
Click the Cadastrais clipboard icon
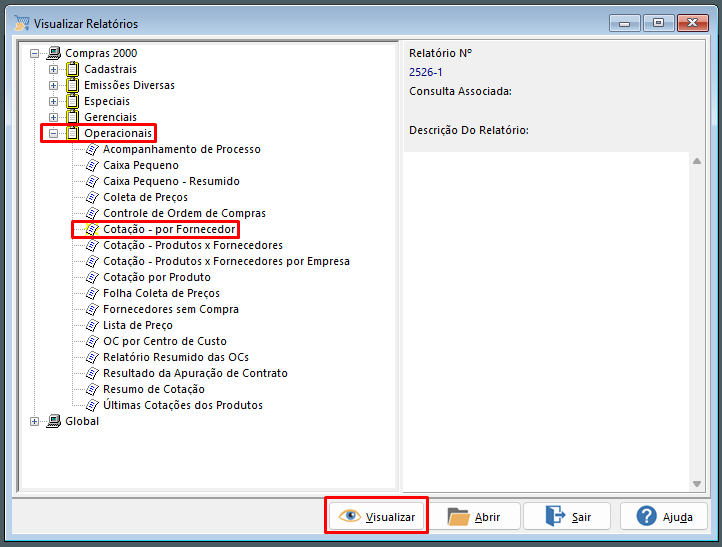72,69
